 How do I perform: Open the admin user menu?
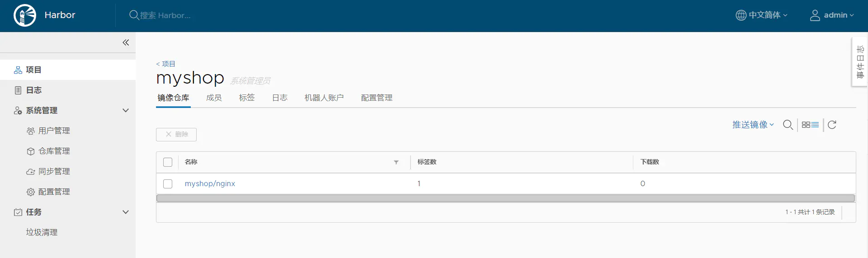[x=832, y=15]
